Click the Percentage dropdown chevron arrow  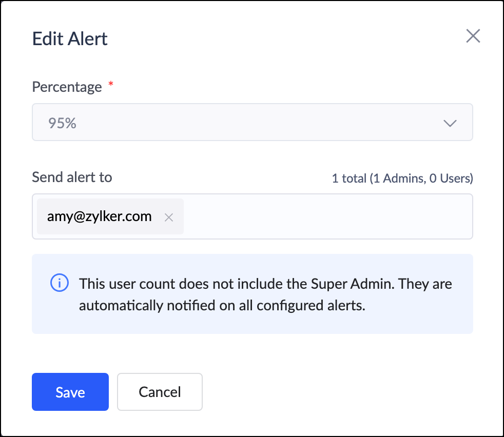[450, 123]
